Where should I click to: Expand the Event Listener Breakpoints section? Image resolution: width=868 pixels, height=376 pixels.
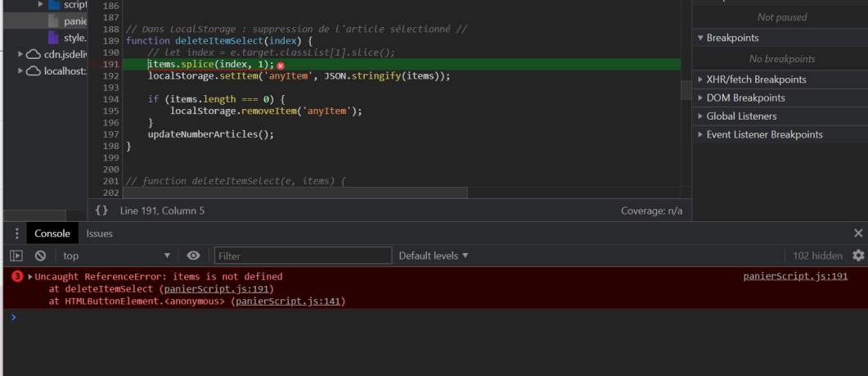[x=764, y=134]
